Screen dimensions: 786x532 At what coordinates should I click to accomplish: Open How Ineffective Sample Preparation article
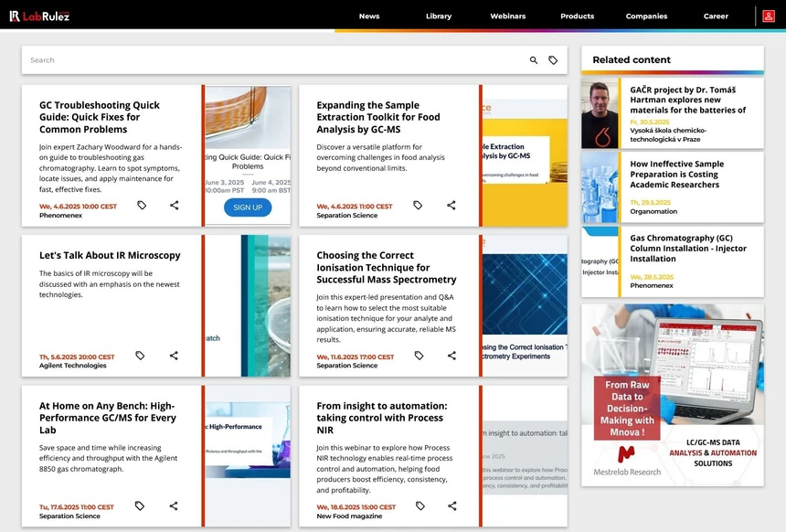tap(676, 174)
